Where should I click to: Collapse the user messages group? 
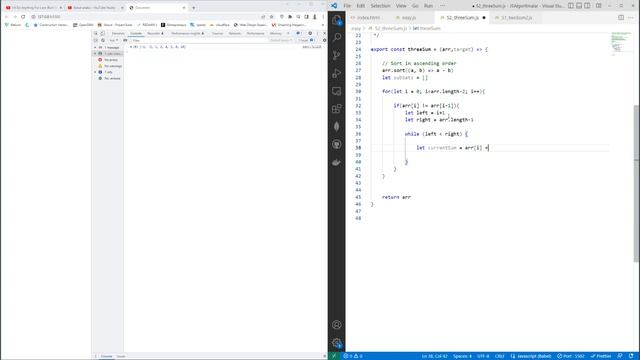click(x=95, y=53)
